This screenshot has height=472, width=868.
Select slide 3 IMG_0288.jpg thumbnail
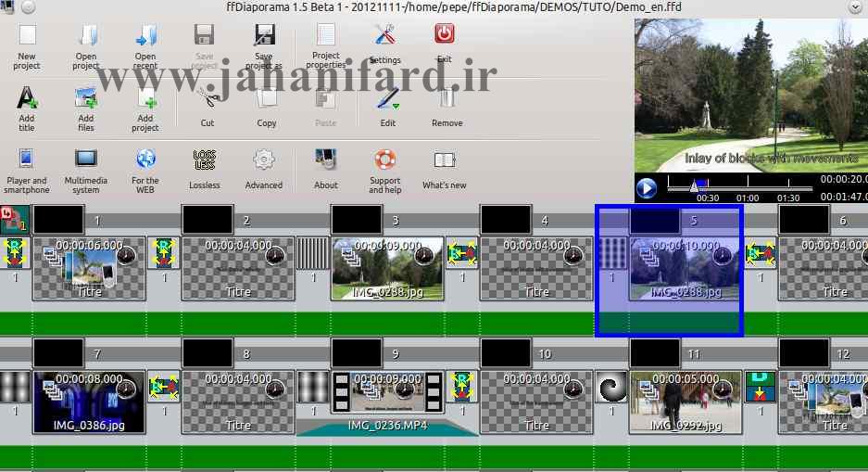pyautogui.click(x=387, y=269)
